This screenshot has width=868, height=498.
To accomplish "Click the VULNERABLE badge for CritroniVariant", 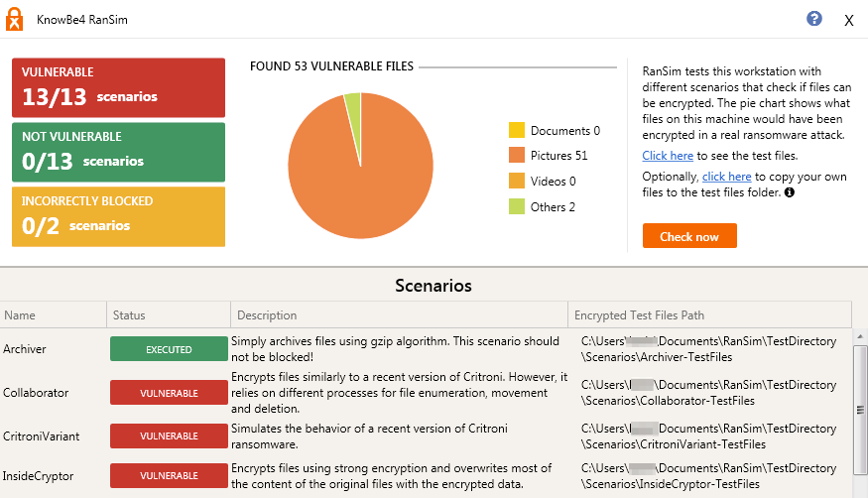I will tap(169, 436).
